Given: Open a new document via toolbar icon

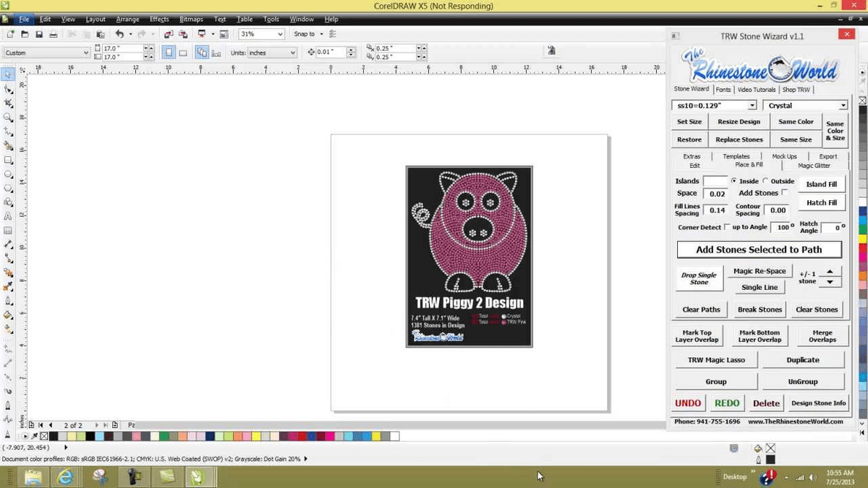Looking at the screenshot, I should pos(9,33).
